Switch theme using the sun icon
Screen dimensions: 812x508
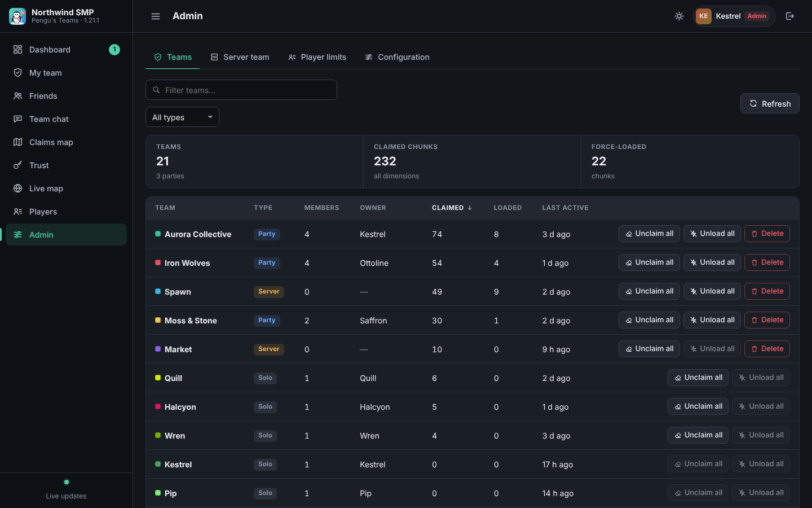[x=679, y=16]
